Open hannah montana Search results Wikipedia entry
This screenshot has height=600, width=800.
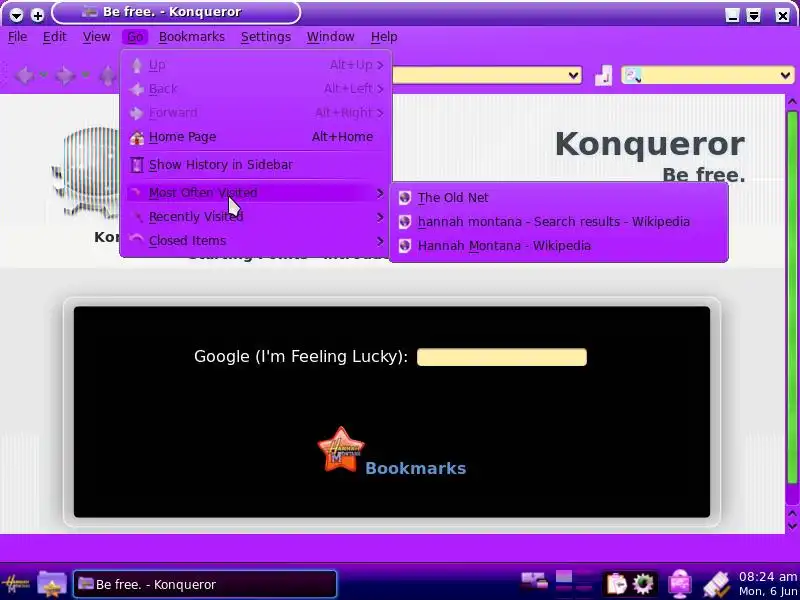tap(559, 222)
